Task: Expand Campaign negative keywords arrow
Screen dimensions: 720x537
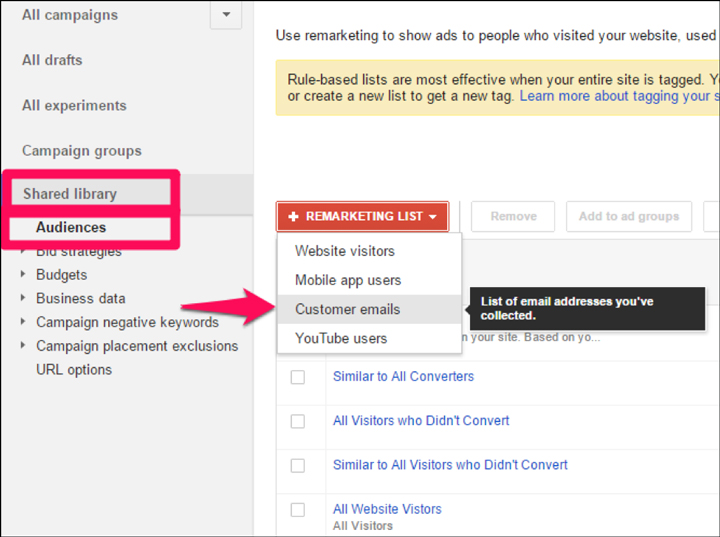Action: point(24,322)
